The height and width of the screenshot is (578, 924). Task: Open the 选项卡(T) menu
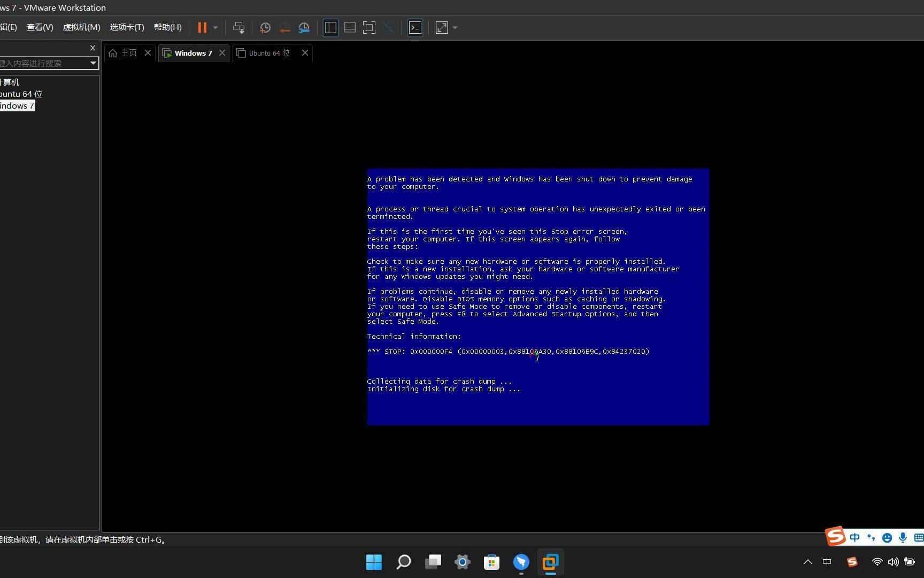127,27
